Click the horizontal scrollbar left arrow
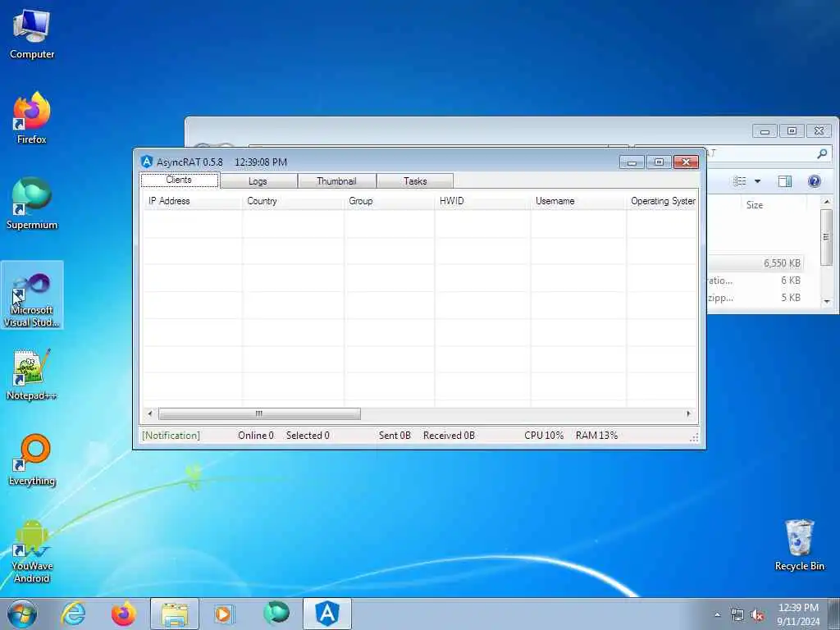 tap(150, 413)
